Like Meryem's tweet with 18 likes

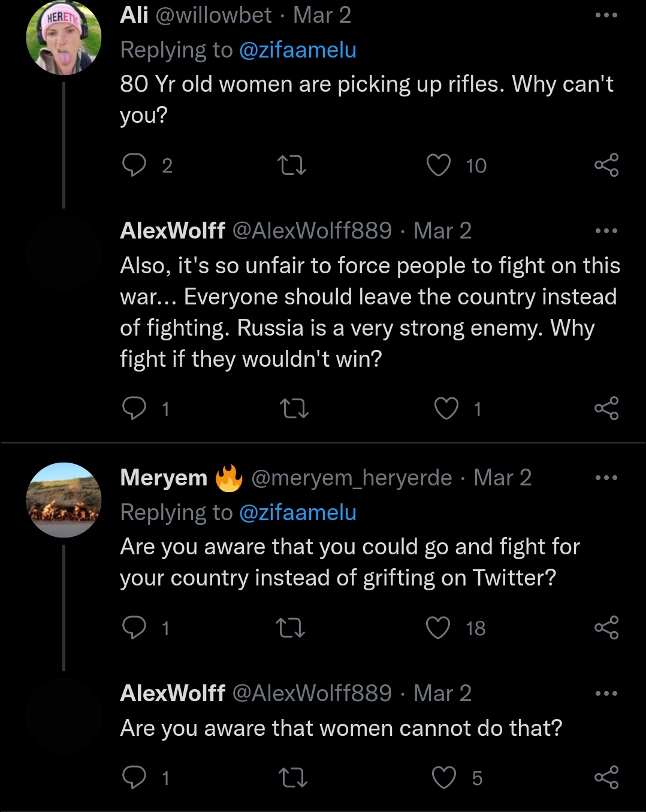tap(438, 627)
